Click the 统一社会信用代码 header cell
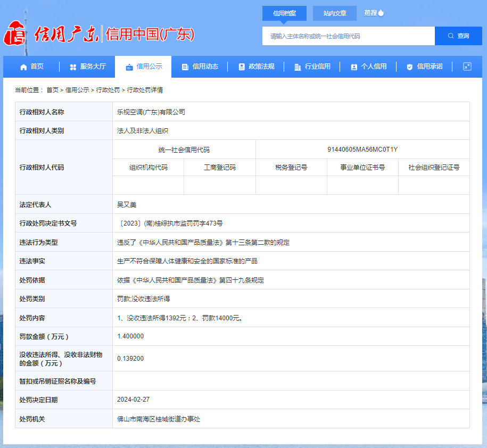This screenshot has width=487, height=448. click(x=184, y=150)
